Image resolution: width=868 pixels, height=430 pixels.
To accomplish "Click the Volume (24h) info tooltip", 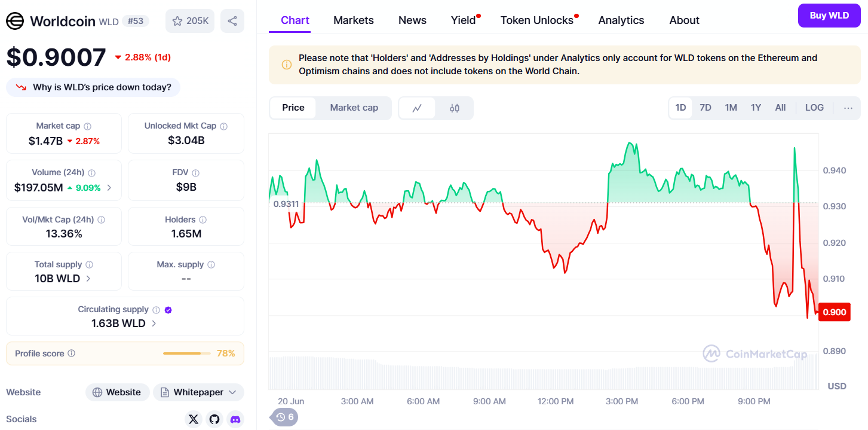I will point(91,172).
